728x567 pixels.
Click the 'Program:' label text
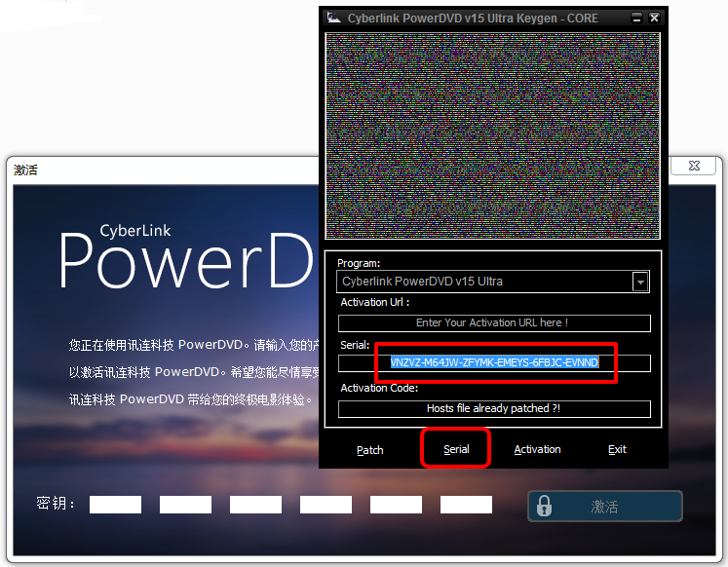(x=359, y=263)
